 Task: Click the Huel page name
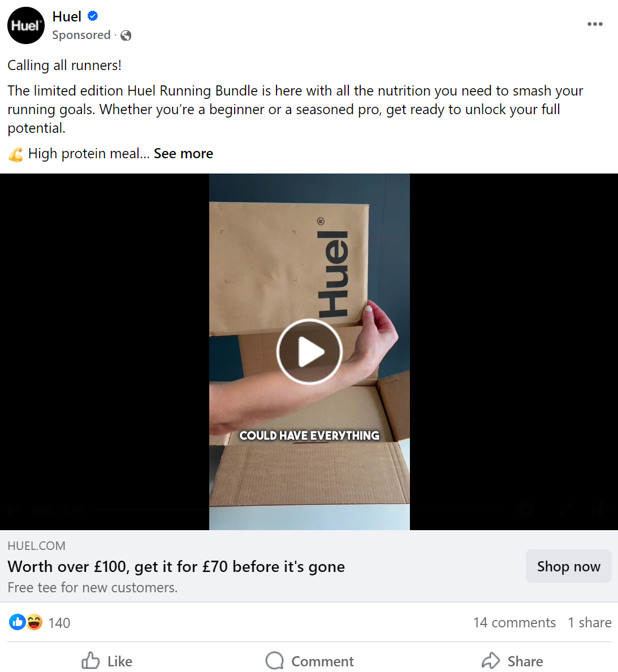tap(67, 16)
